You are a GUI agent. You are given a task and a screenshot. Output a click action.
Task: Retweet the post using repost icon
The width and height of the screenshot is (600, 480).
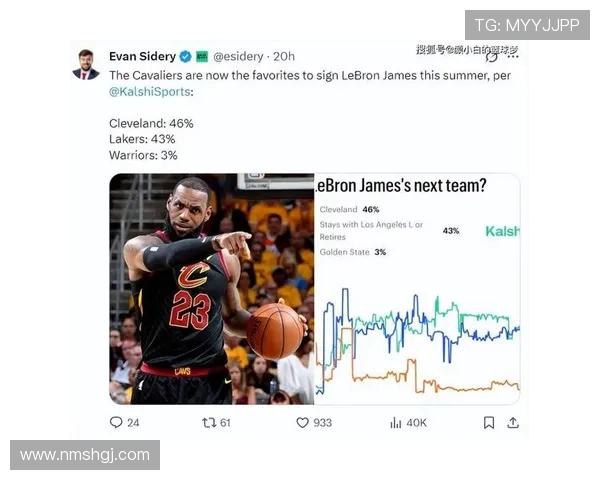[209, 423]
